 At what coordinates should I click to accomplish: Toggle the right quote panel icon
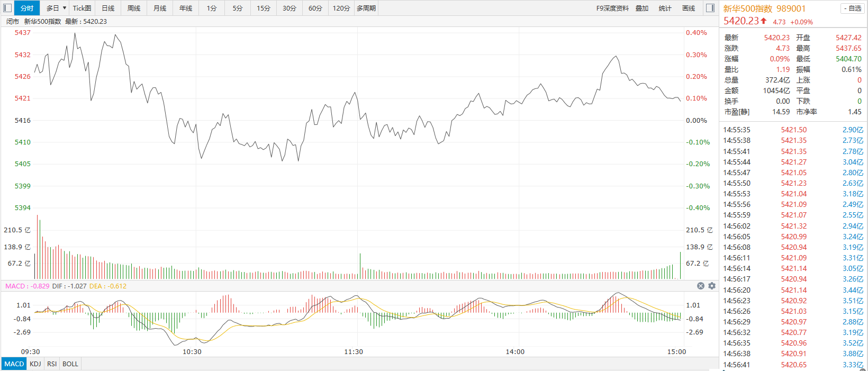710,8
